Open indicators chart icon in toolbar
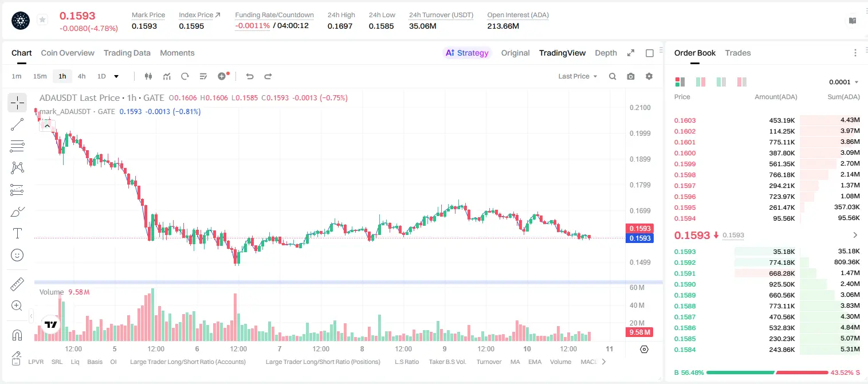Viewport: 868px width, 384px height. coord(167,76)
